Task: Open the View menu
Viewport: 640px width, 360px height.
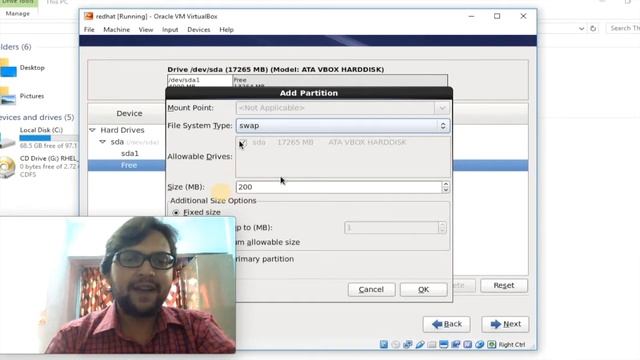Action: (146, 30)
